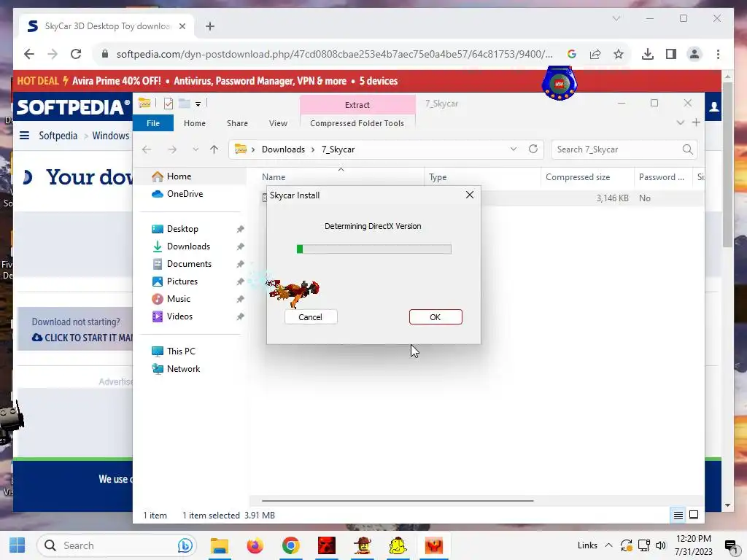Go back in File Explorer
Image resolution: width=747 pixels, height=560 pixels.
pos(147,149)
